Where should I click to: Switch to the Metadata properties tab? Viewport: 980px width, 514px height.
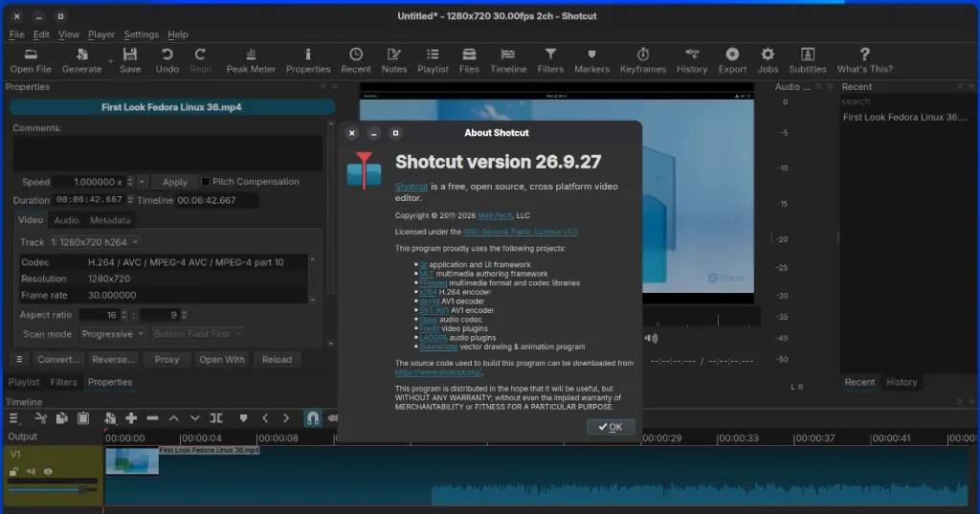[110, 220]
